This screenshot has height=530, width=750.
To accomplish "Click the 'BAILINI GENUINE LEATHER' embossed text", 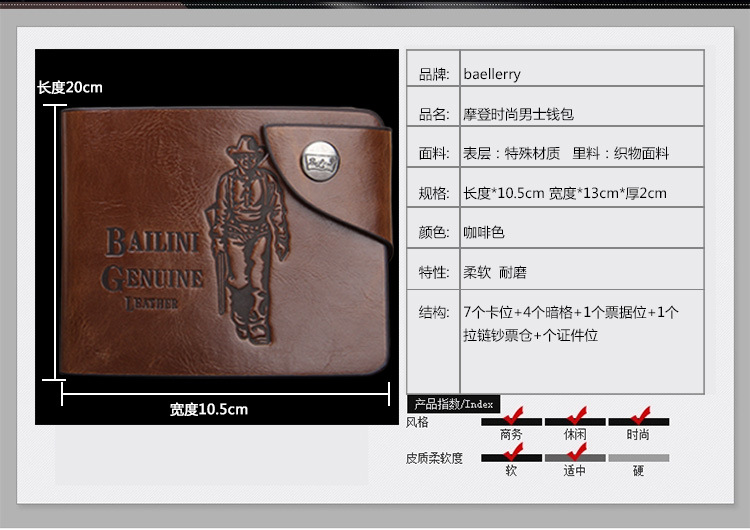I will (x=152, y=267).
